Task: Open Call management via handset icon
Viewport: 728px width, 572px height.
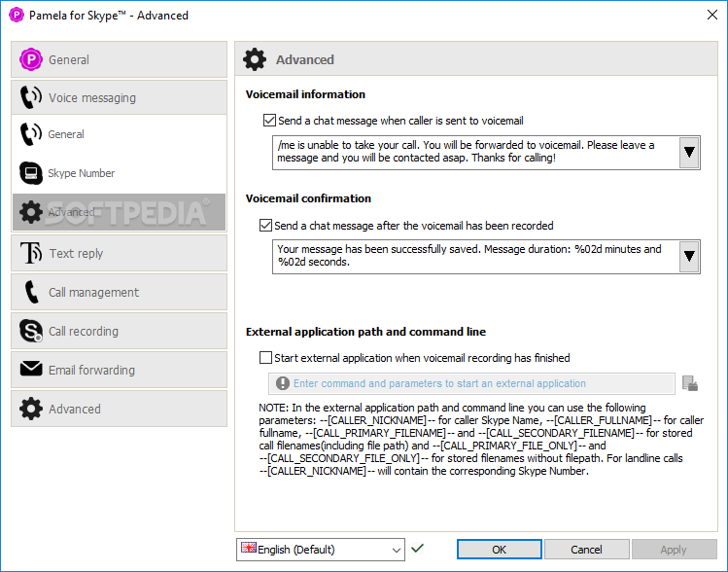Action: [31, 292]
